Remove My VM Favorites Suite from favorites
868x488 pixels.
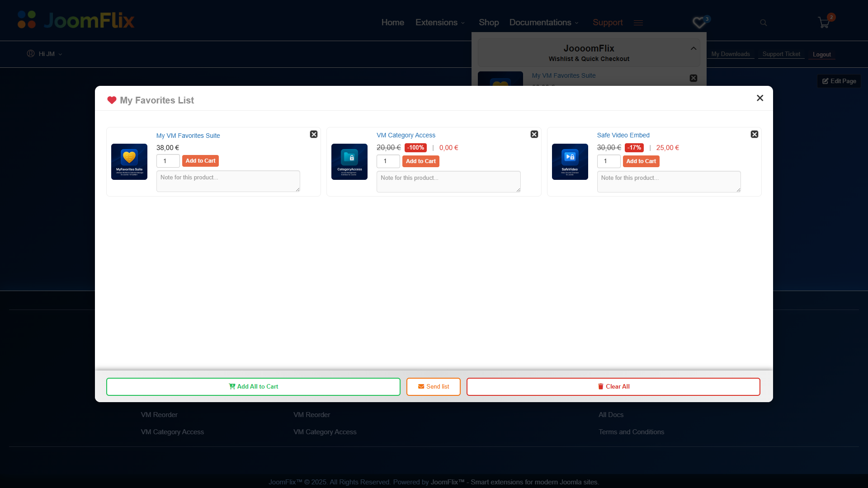click(314, 134)
